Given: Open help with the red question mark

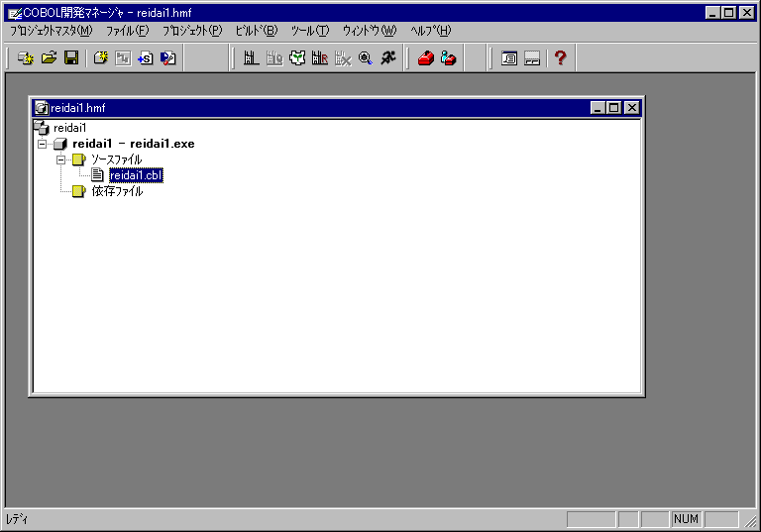Looking at the screenshot, I should [x=561, y=58].
